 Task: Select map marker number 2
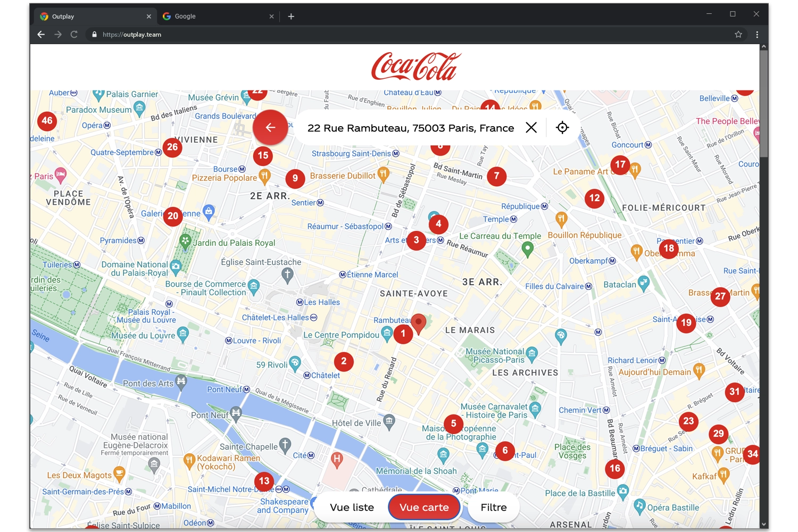tap(344, 362)
